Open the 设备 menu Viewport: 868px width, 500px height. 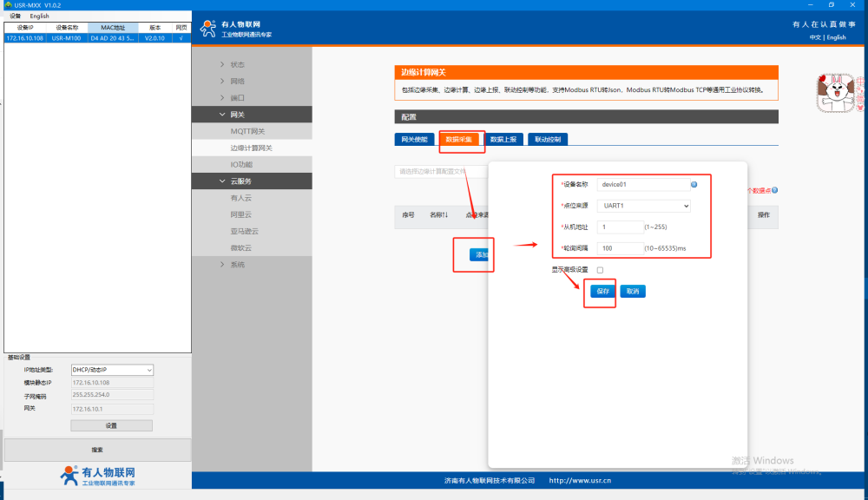(x=15, y=16)
